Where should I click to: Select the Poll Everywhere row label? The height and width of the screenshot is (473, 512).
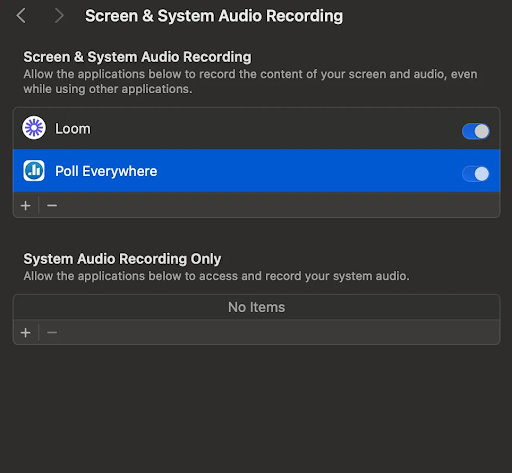pos(106,171)
